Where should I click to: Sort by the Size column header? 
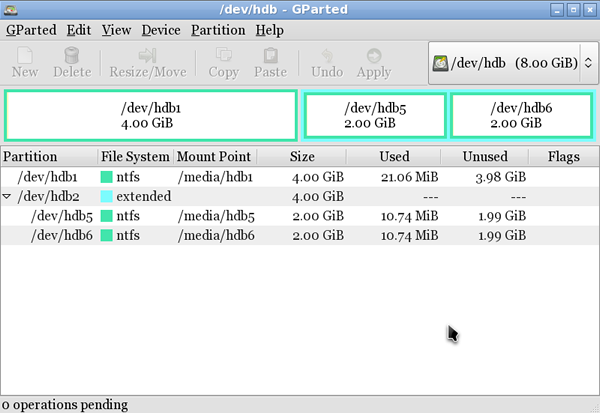coord(301,157)
